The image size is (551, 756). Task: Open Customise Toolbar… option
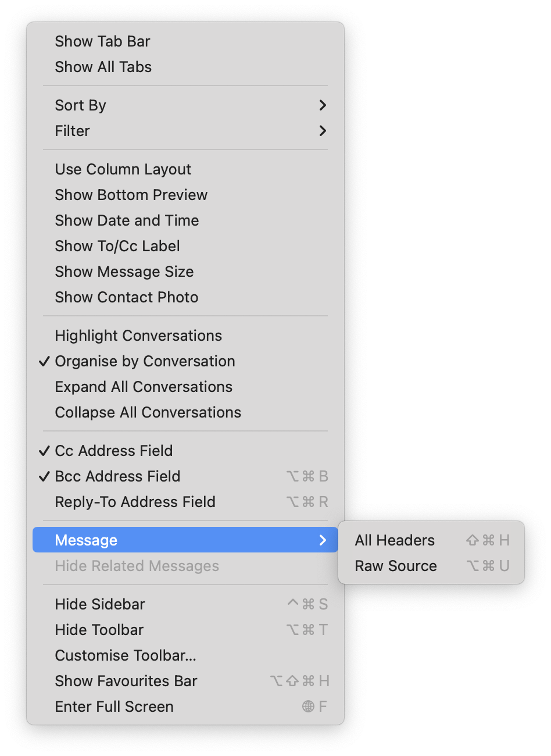click(126, 655)
